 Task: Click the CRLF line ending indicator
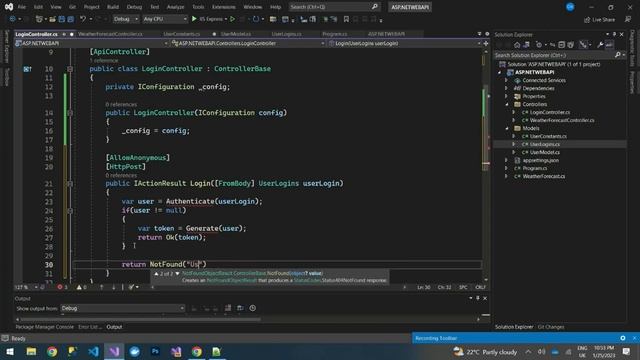point(480,287)
